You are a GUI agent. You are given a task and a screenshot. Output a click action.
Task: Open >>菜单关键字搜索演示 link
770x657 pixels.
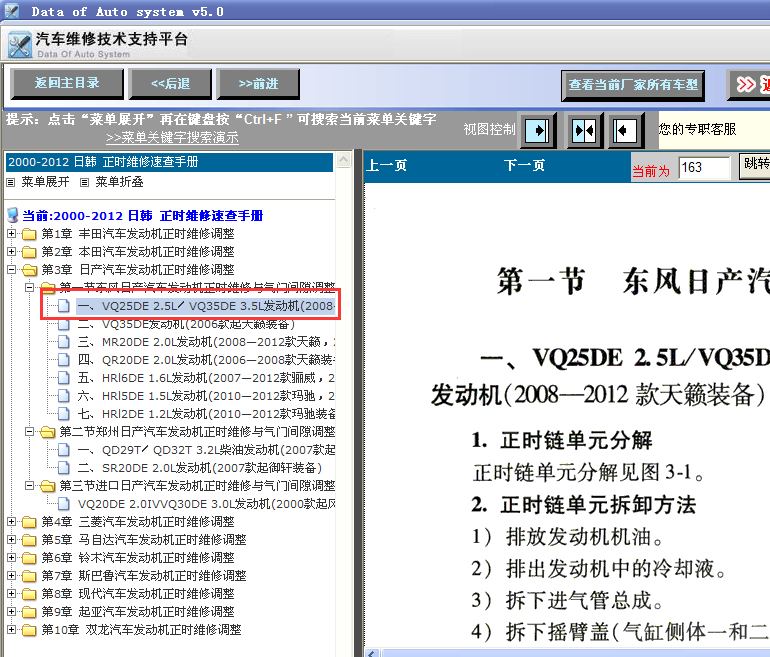coord(172,138)
